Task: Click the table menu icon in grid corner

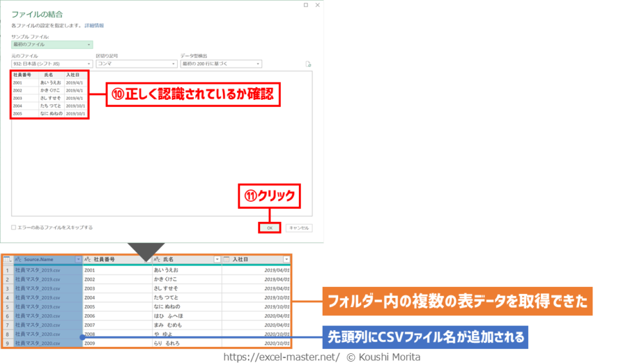Action: [7, 259]
